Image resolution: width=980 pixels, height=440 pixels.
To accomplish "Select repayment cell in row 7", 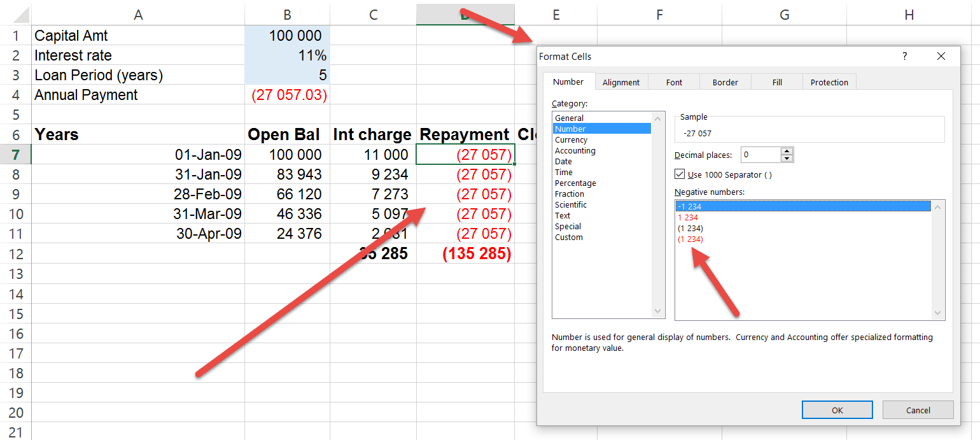I will [465, 154].
